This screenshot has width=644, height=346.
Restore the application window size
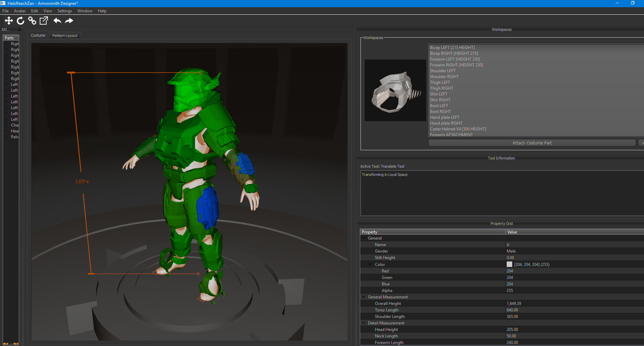tap(632, 3)
